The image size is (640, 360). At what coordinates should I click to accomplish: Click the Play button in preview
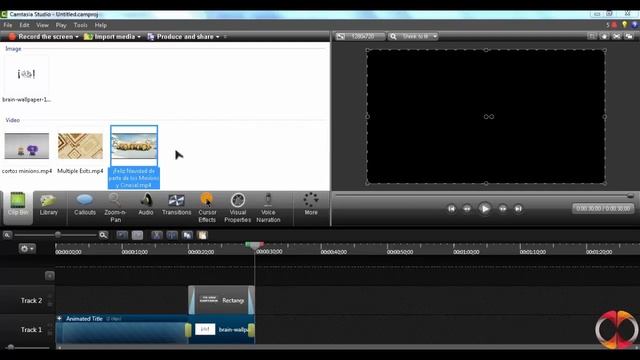click(484, 209)
